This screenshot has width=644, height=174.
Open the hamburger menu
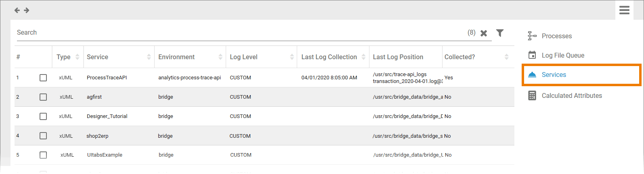[x=624, y=10]
